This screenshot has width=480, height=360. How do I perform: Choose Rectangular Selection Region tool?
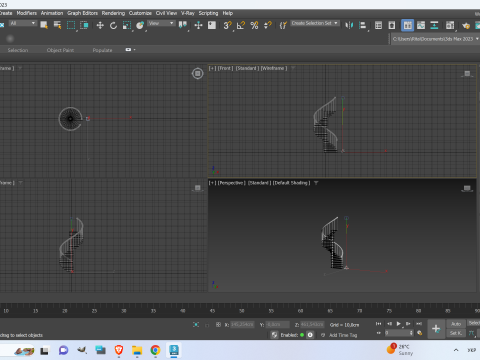(x=71, y=25)
